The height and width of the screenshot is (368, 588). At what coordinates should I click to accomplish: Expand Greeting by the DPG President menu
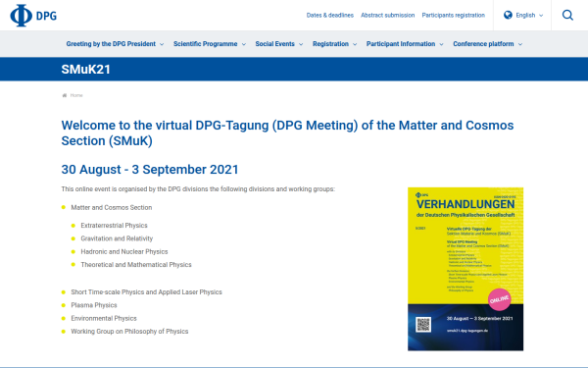pyautogui.click(x=115, y=44)
